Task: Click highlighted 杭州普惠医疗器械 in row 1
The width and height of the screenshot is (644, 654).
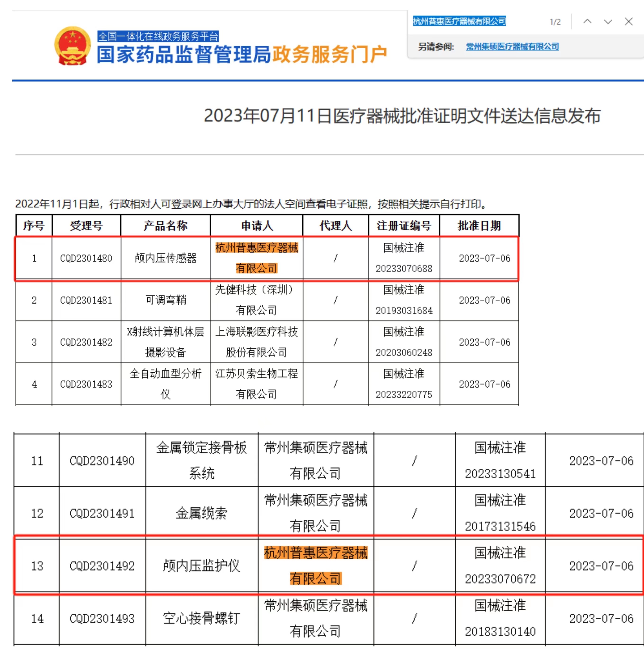Action: [x=256, y=248]
